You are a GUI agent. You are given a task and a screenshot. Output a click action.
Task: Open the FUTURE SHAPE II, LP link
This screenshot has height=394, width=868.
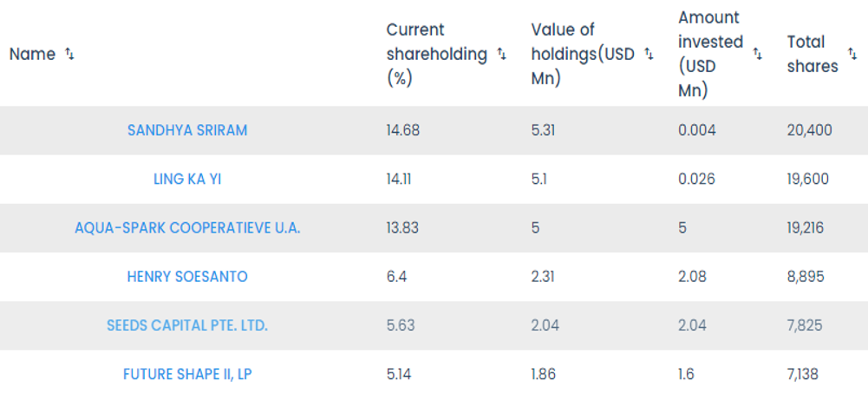(x=187, y=375)
